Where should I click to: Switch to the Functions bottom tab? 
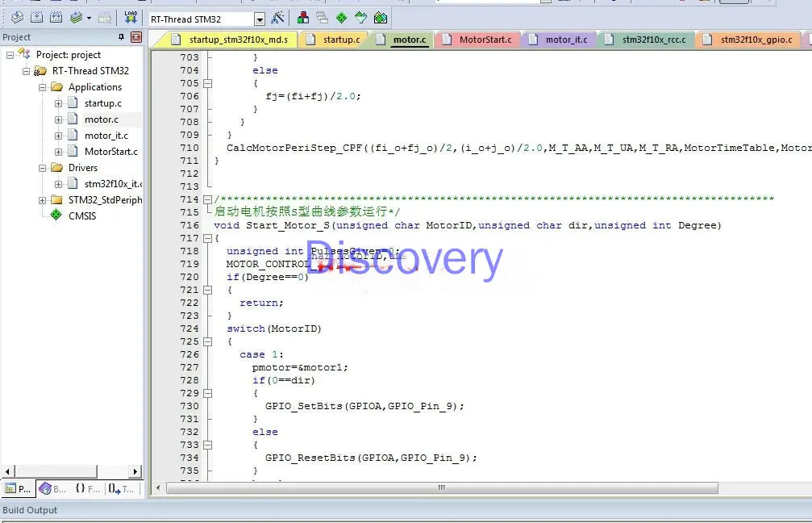(88, 489)
